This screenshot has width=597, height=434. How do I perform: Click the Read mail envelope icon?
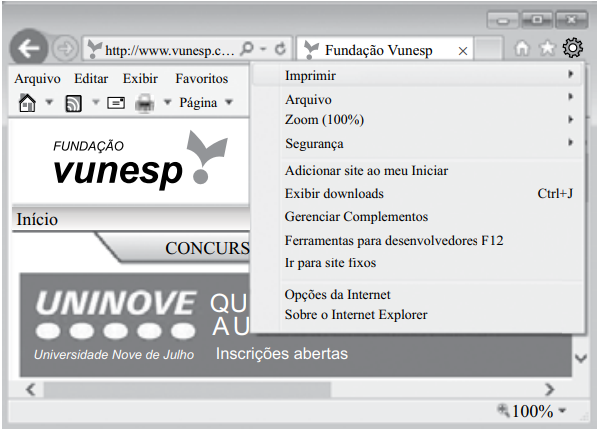[x=116, y=103]
